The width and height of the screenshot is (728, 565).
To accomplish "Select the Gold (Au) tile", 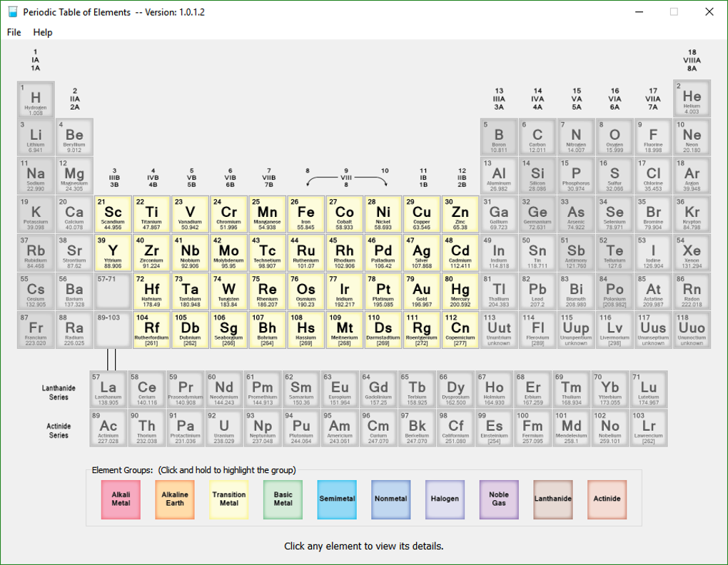I will click(422, 291).
